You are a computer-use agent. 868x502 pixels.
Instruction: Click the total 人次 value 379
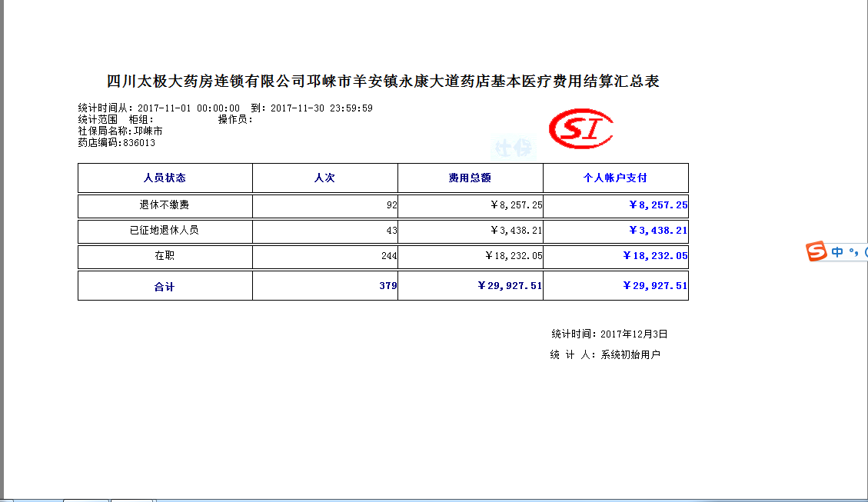coord(388,285)
